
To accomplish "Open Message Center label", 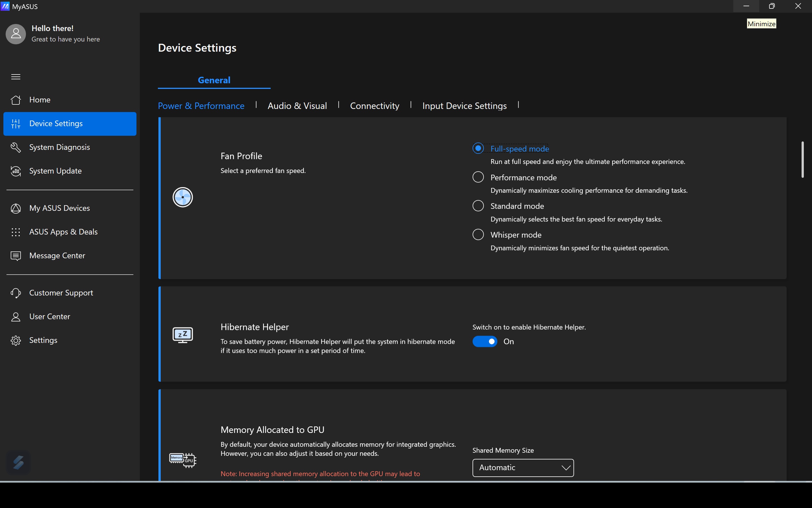I will click(57, 256).
